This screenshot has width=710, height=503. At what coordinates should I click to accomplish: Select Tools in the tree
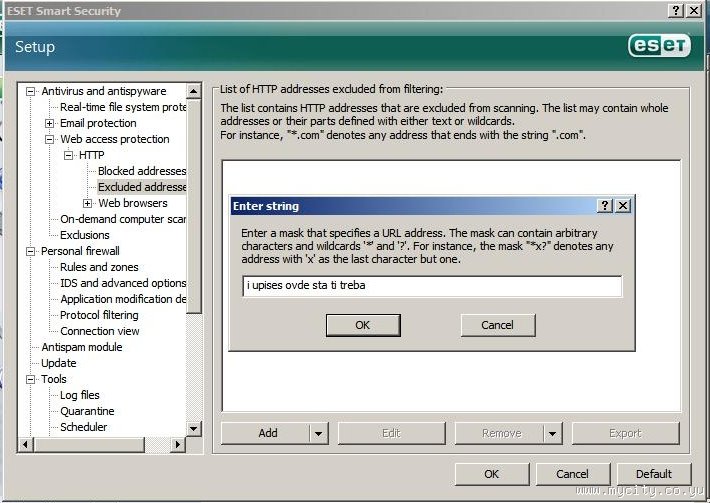[x=53, y=379]
